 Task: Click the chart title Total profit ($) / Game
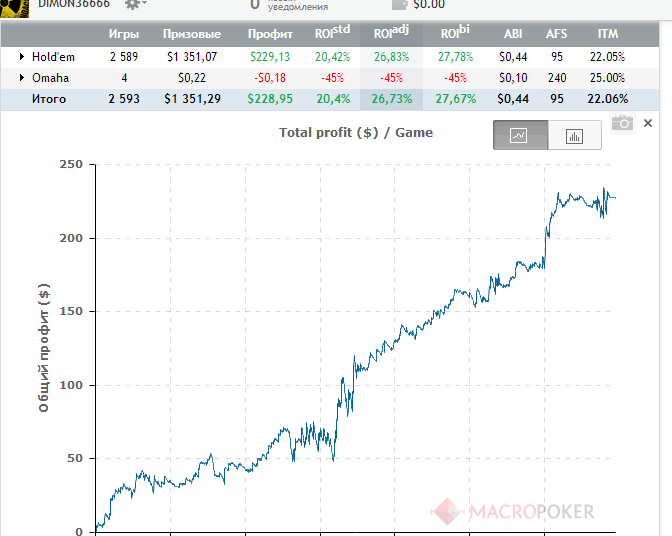(356, 132)
